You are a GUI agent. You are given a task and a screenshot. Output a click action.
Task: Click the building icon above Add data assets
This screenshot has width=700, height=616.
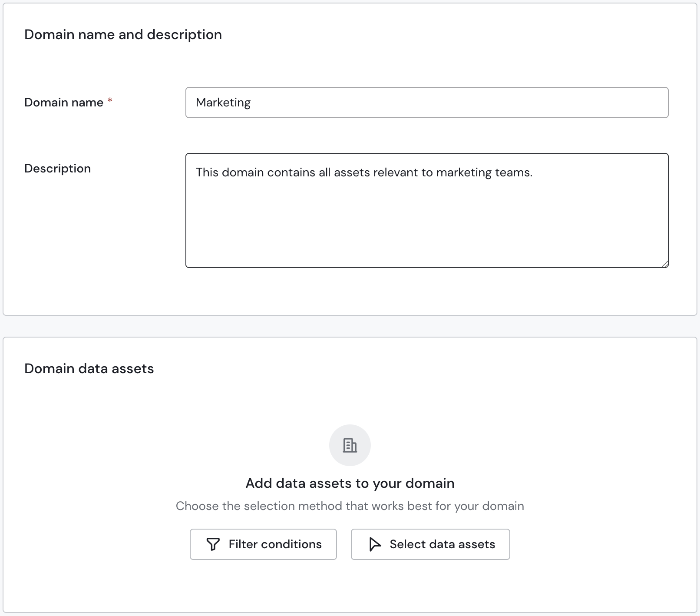350,445
